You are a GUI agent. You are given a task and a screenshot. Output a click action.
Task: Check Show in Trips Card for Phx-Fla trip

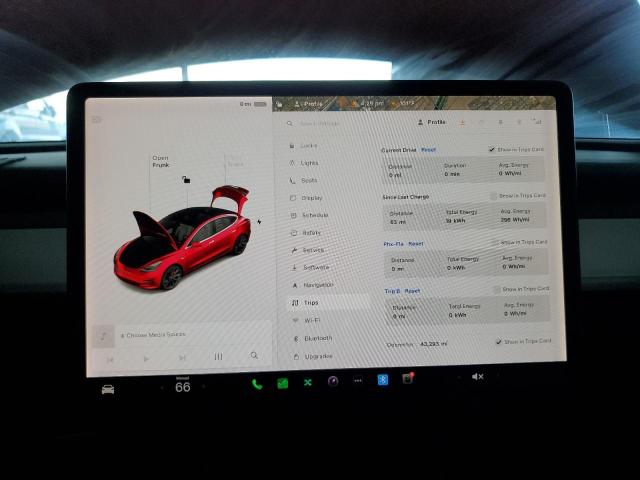(495, 243)
